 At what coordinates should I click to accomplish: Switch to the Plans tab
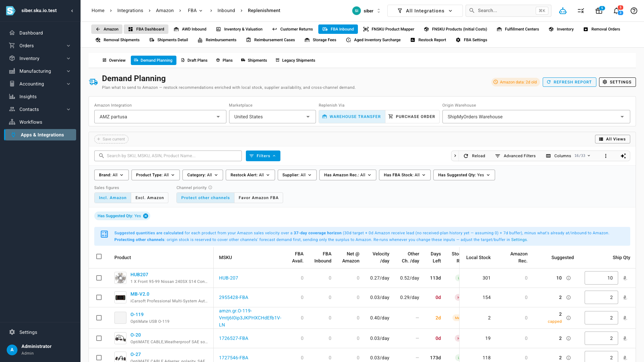[x=224, y=60]
